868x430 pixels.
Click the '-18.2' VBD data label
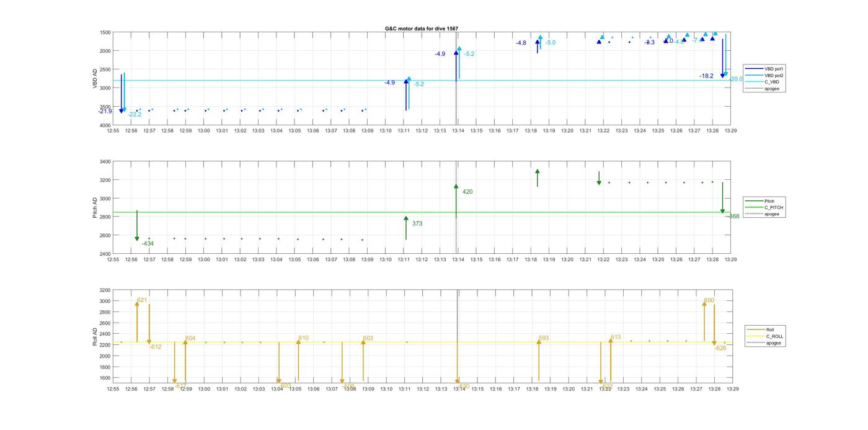(707, 76)
